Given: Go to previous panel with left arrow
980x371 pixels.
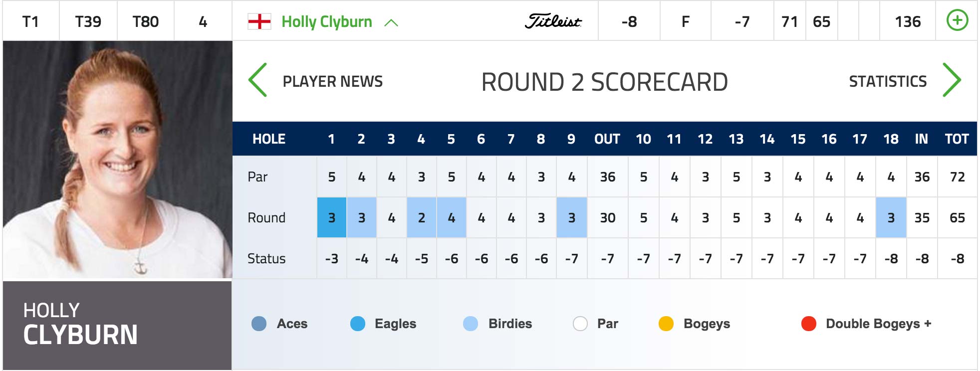Looking at the screenshot, I should pos(257,80).
